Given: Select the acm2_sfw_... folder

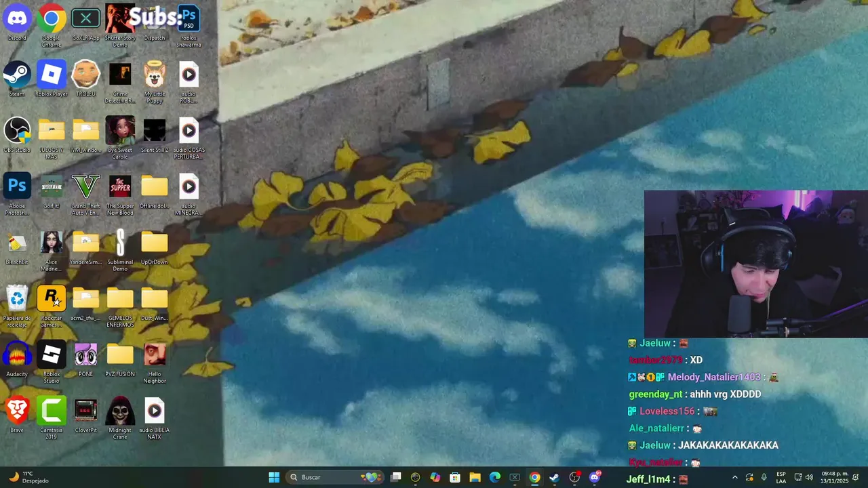Looking at the screenshot, I should point(85,303).
